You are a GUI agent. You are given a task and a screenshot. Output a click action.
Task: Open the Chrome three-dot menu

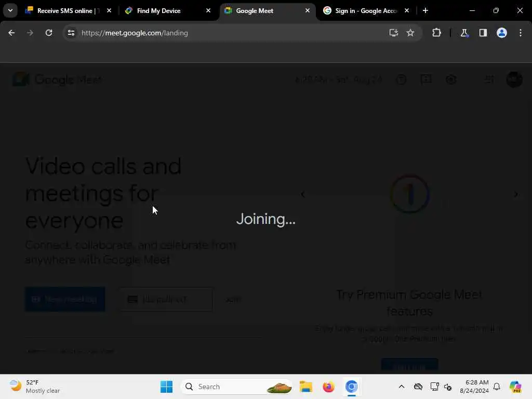(x=521, y=33)
